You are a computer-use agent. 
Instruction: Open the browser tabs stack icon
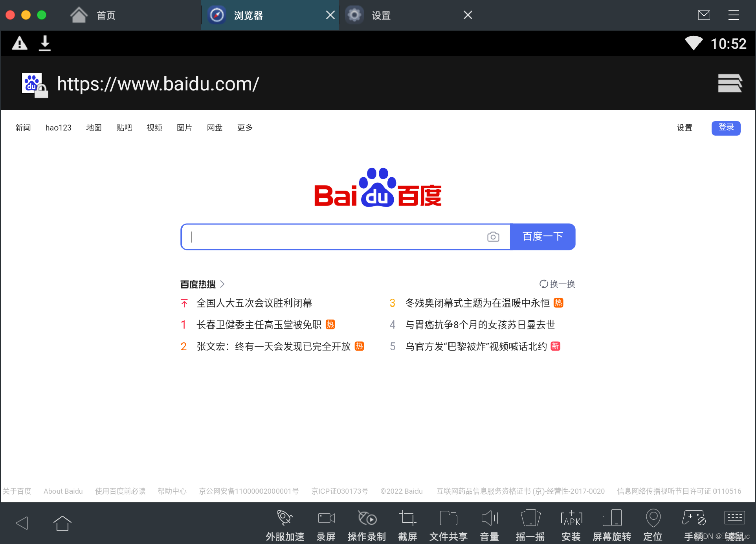730,83
